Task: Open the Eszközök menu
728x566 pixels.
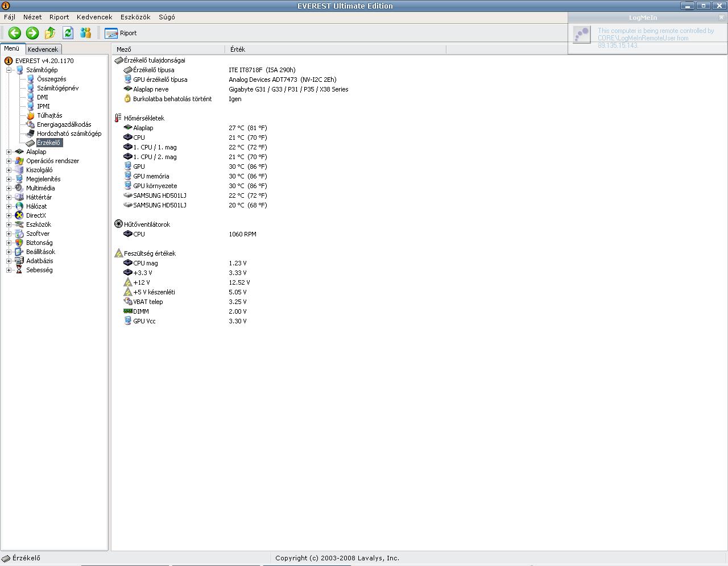Action: click(x=135, y=17)
